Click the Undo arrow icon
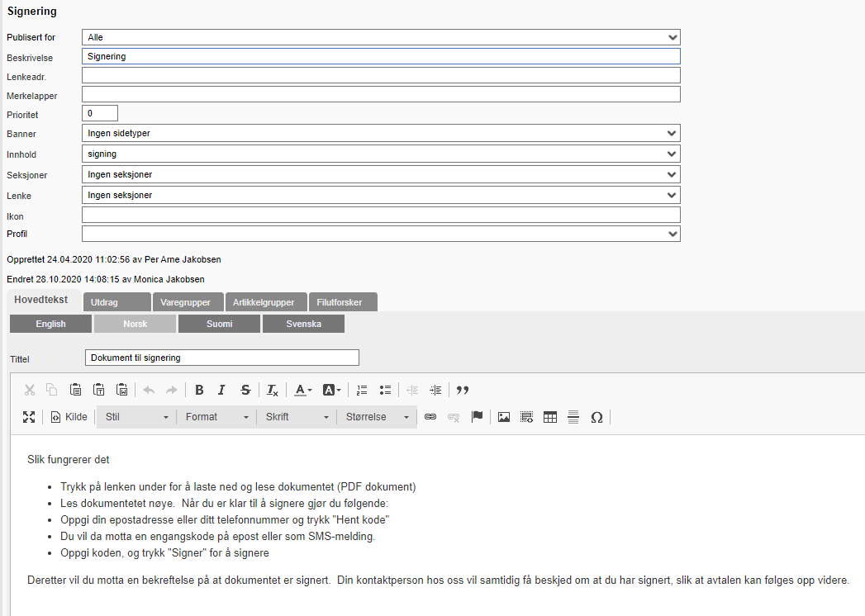Screen dimensions: 865x616 pos(149,390)
